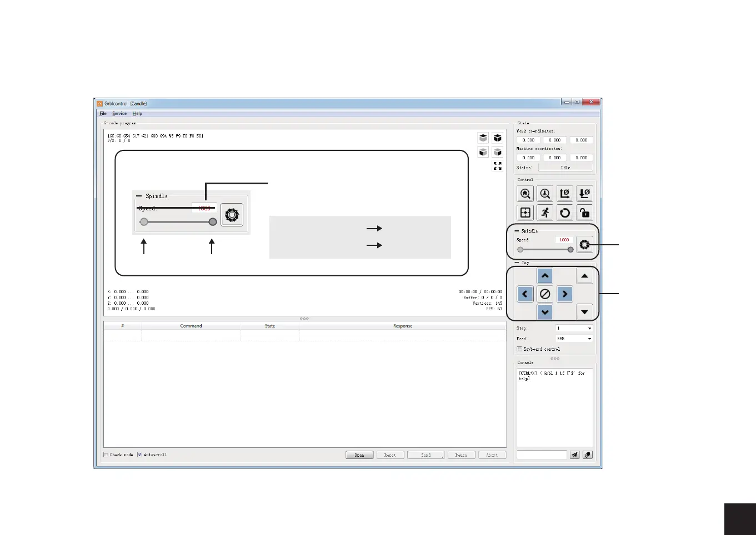Start the Z-probe from the Control group
The height and width of the screenshot is (535, 756).
coord(545,194)
